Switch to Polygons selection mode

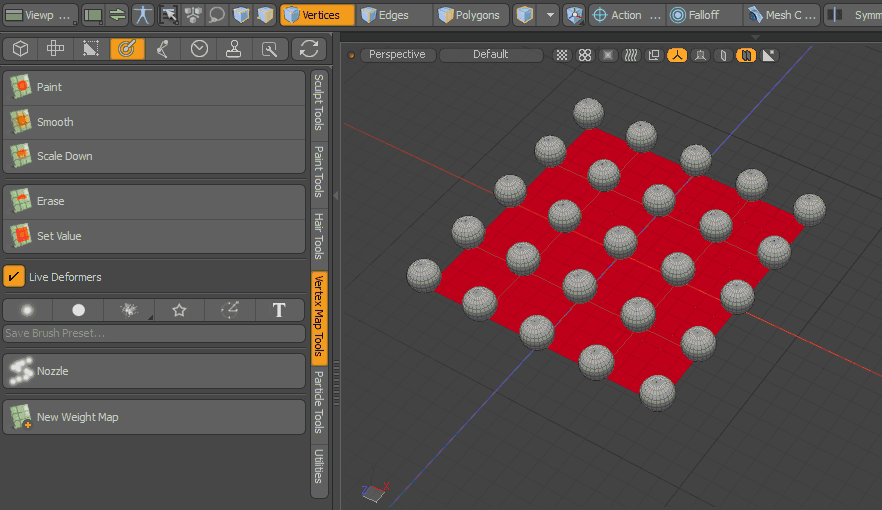coord(471,15)
